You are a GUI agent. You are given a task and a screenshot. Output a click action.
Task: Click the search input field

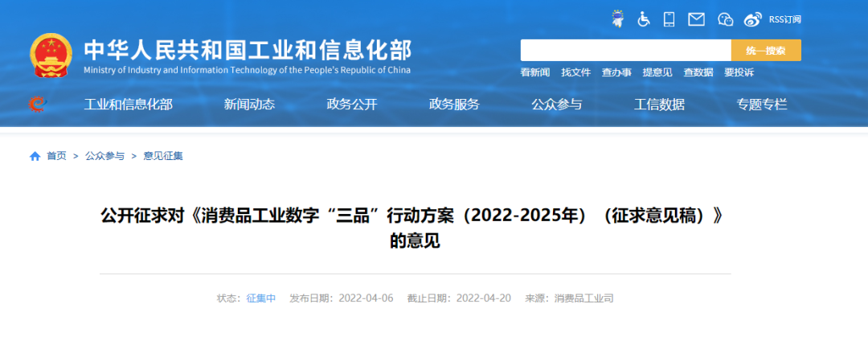(x=625, y=50)
